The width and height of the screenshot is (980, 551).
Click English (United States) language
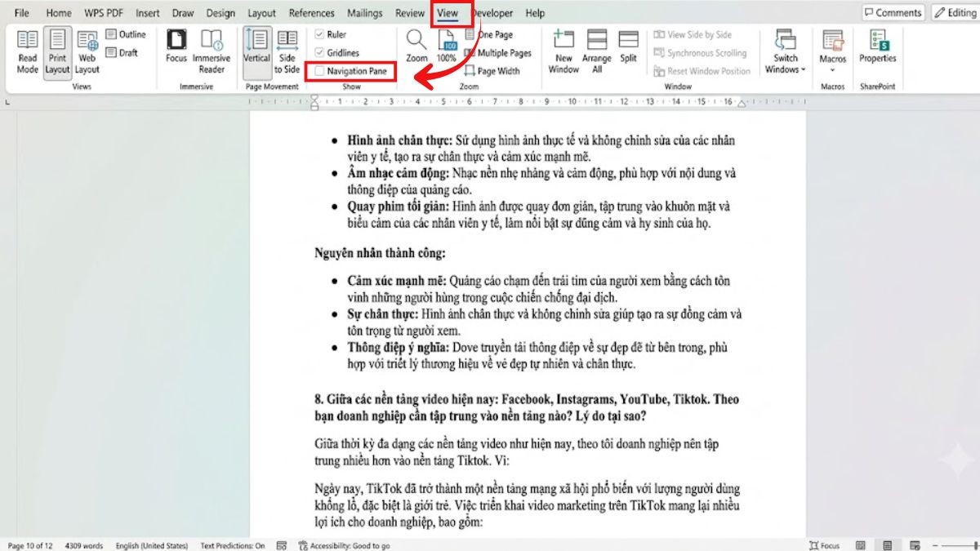152,545
